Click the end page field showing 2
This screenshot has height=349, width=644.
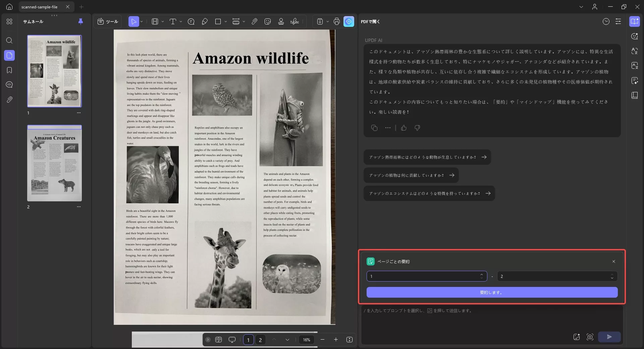pos(557,276)
